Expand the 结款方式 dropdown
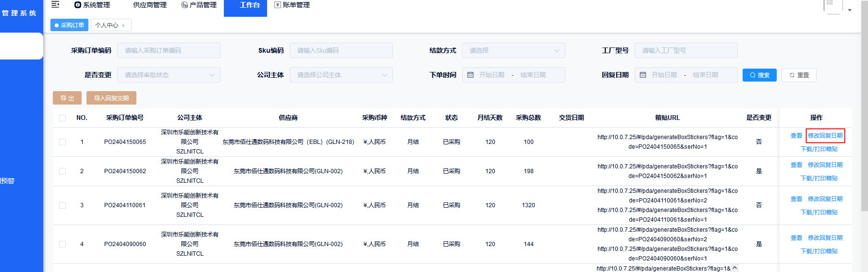This screenshot has height=272, width=868. click(513, 50)
